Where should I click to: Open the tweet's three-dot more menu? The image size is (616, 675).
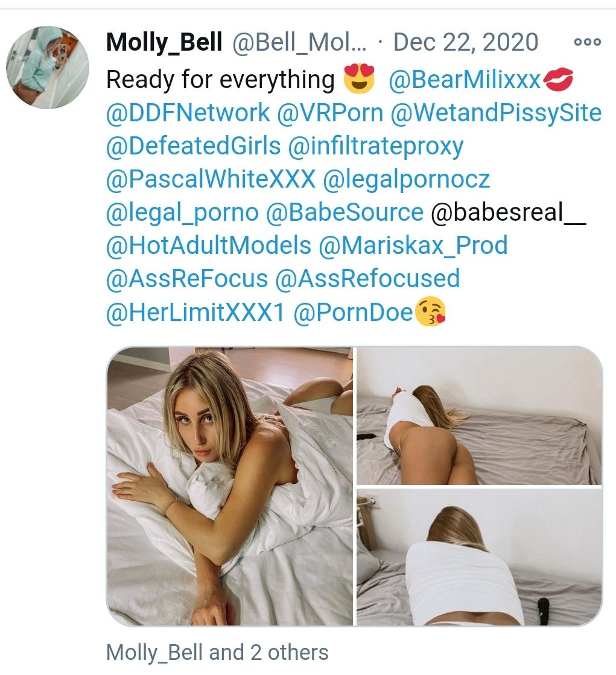(x=588, y=42)
